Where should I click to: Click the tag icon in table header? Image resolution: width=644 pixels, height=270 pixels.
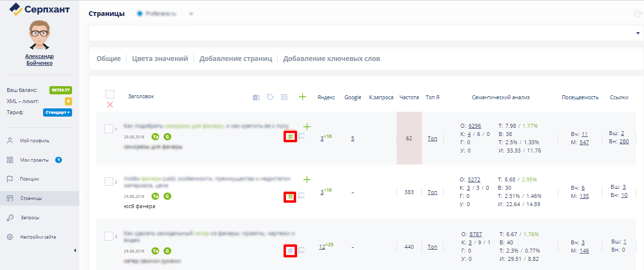270,97
